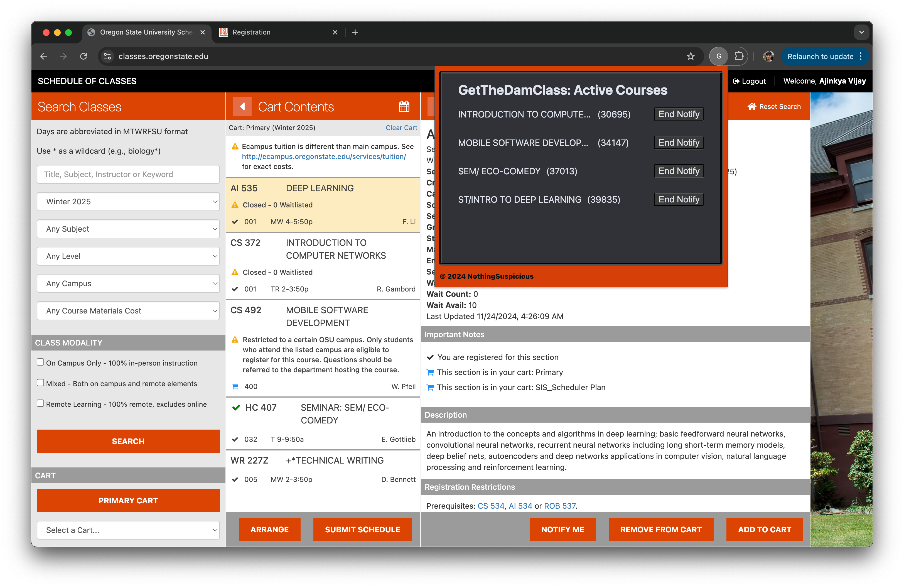Open the browser Extensions puzzle icon

tap(738, 56)
